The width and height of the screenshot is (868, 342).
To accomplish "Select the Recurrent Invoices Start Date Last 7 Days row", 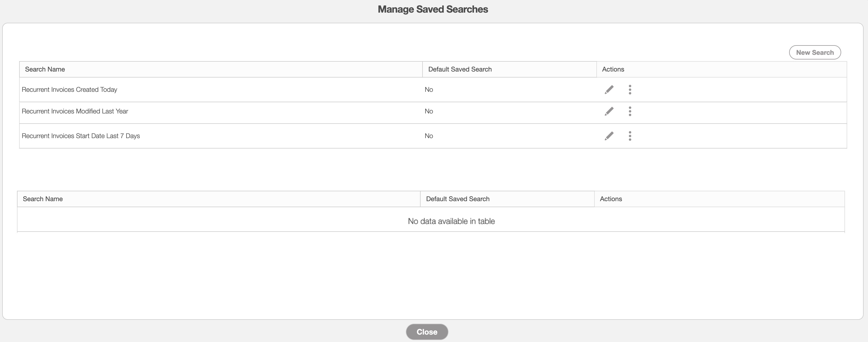I will pyautogui.click(x=81, y=136).
